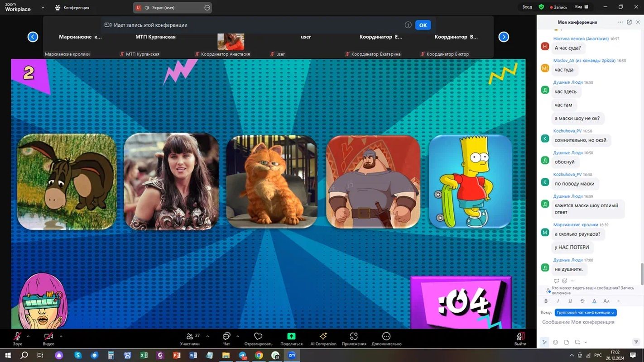Expand the arrow next to Участники

pyautogui.click(x=207, y=336)
